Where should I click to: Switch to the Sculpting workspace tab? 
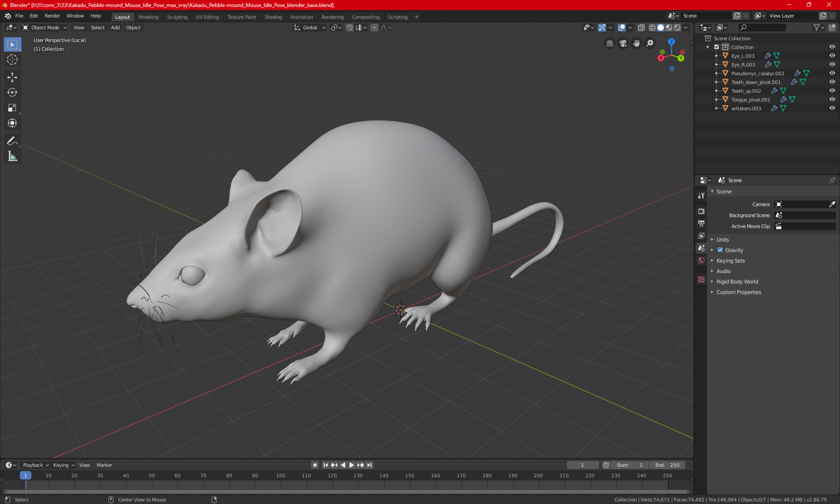[177, 17]
